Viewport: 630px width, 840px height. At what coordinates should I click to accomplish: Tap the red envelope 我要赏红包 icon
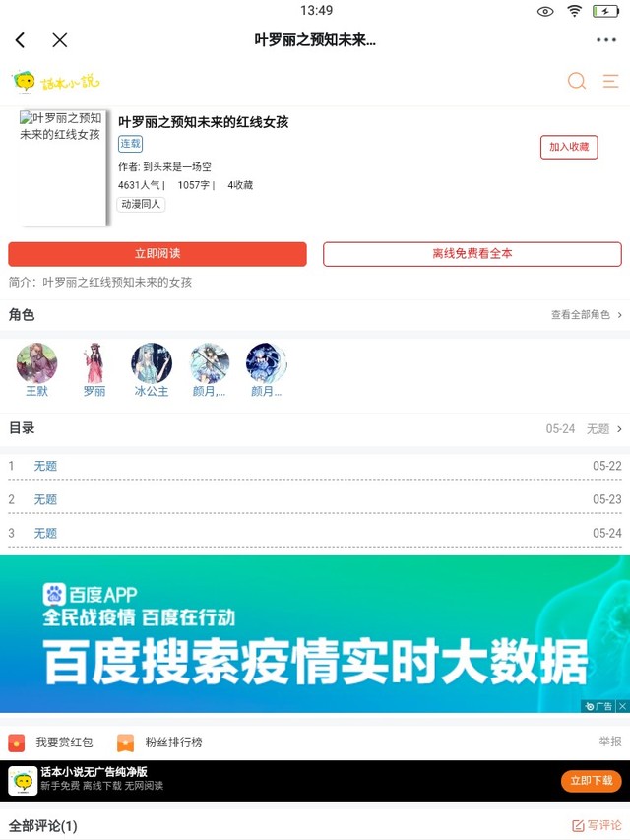[17, 743]
